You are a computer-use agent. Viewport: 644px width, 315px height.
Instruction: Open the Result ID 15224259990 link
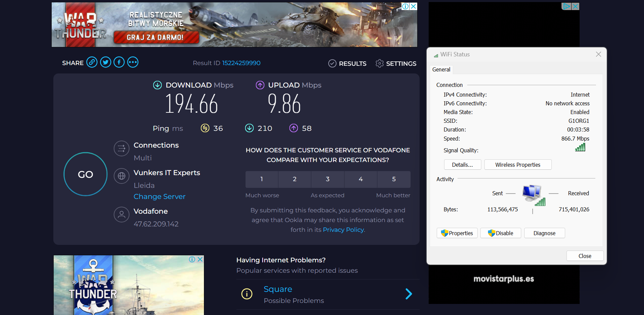pyautogui.click(x=241, y=63)
